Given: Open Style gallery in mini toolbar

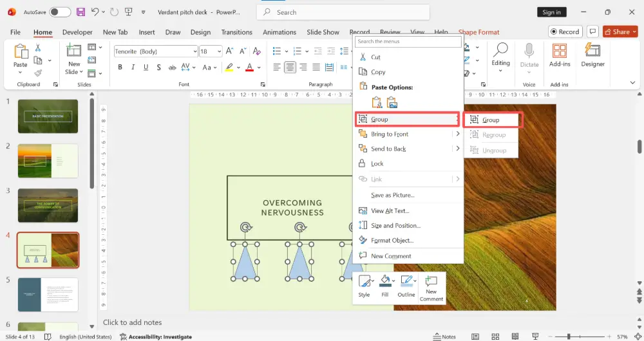Looking at the screenshot, I should (365, 286).
